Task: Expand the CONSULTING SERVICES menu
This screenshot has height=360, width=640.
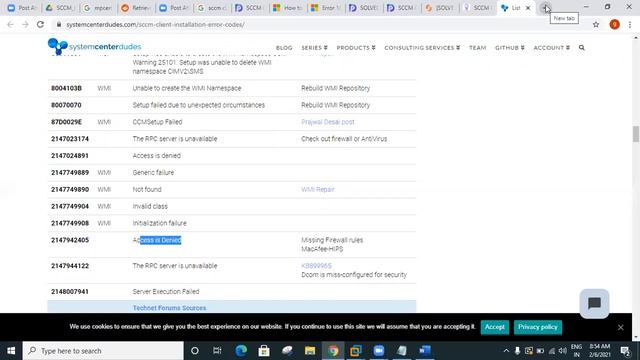Action: (422, 48)
